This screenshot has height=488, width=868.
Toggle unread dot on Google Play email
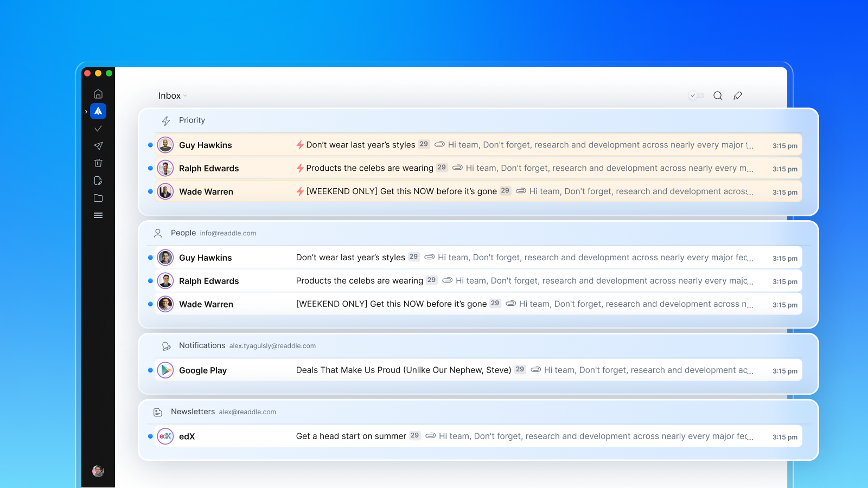click(x=150, y=370)
